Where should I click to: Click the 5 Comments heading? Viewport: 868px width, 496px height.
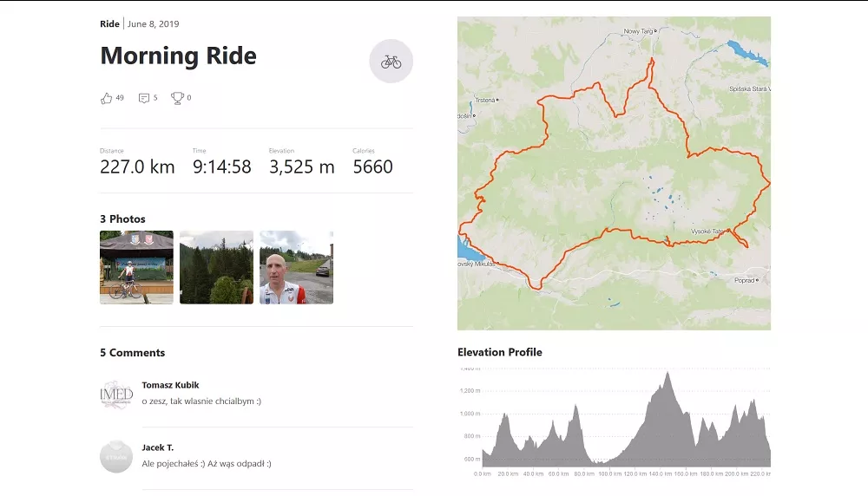tap(132, 353)
